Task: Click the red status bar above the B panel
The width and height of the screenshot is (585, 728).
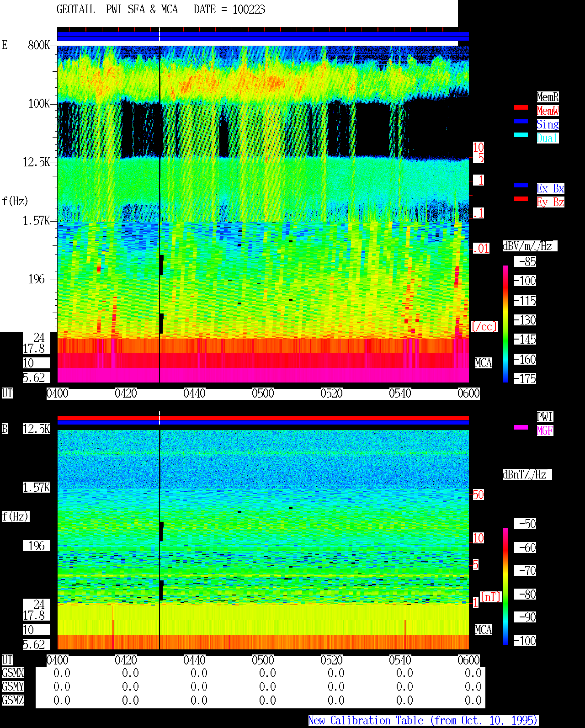Action: [x=263, y=418]
